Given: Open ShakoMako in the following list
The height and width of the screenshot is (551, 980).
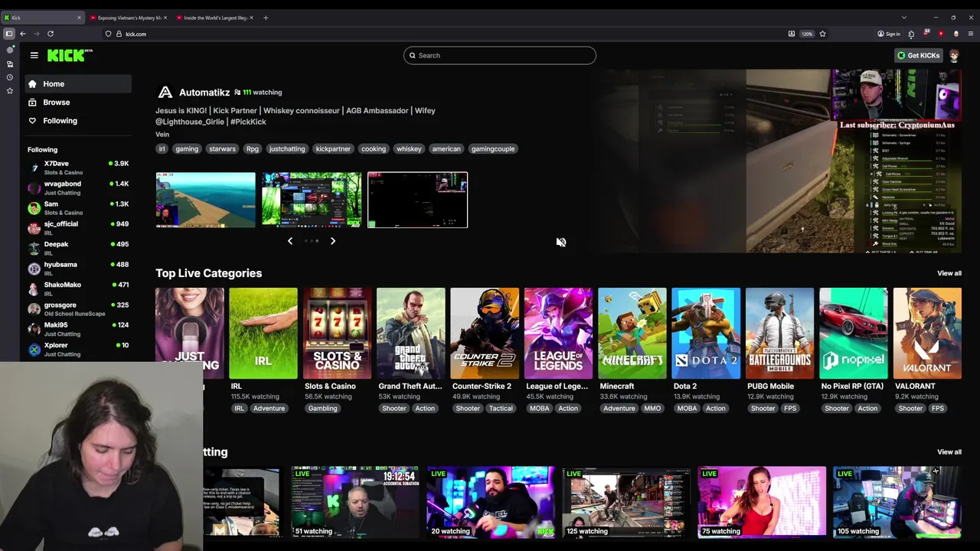Looking at the screenshot, I should [x=77, y=289].
